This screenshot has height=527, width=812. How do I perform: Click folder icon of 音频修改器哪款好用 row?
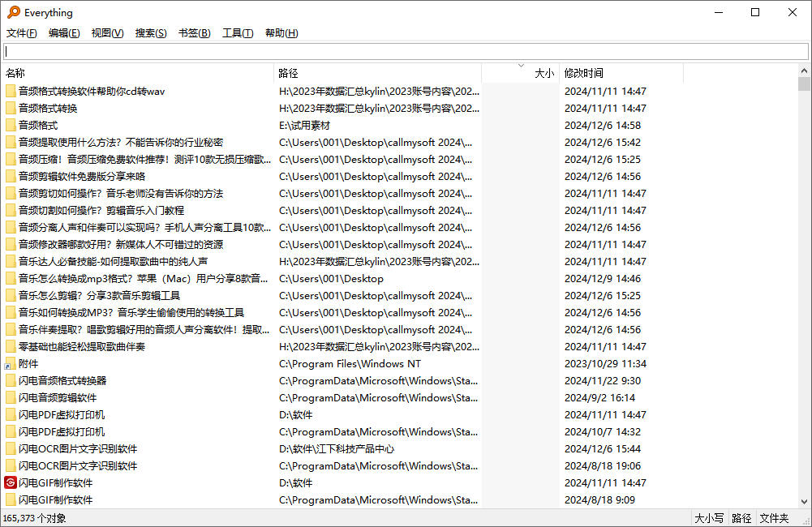(11, 245)
